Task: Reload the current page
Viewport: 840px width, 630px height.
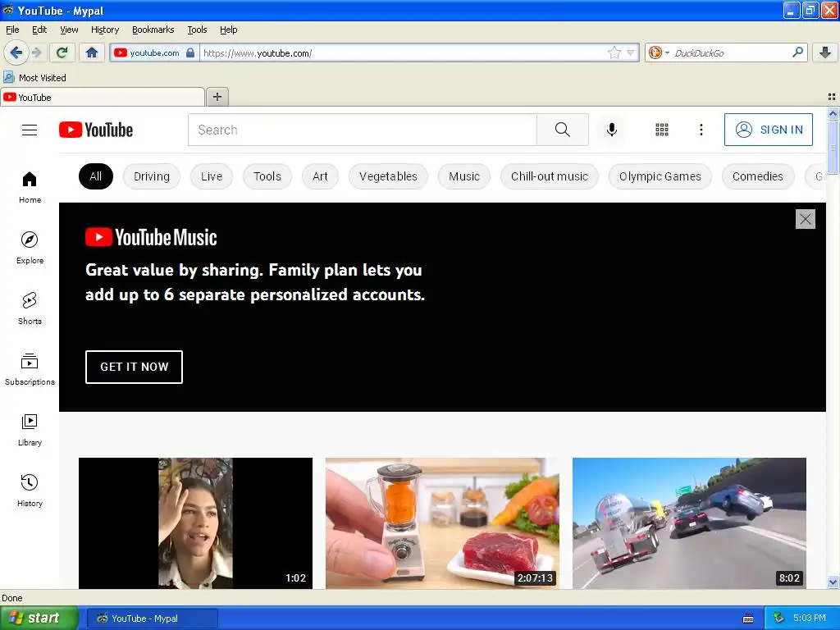Action: (62, 52)
